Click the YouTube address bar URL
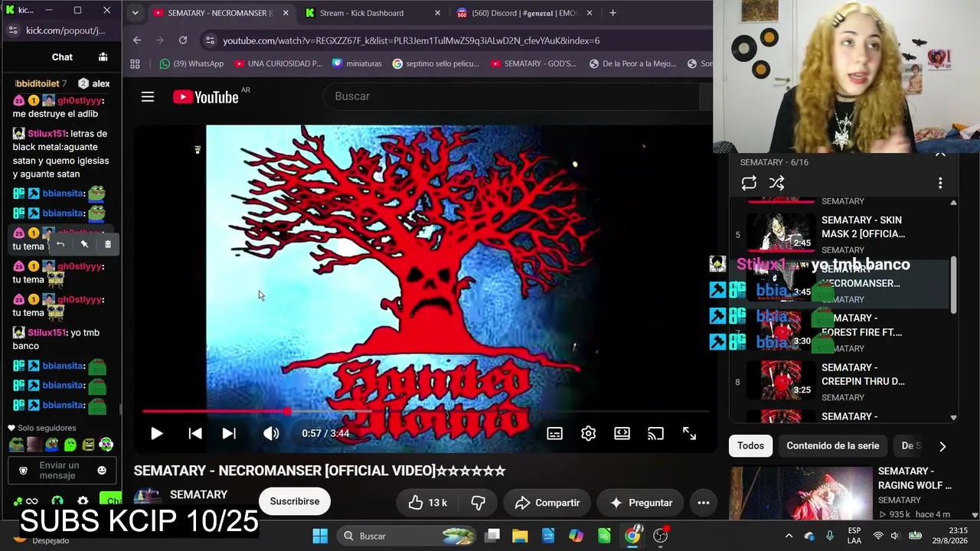 [x=411, y=41]
